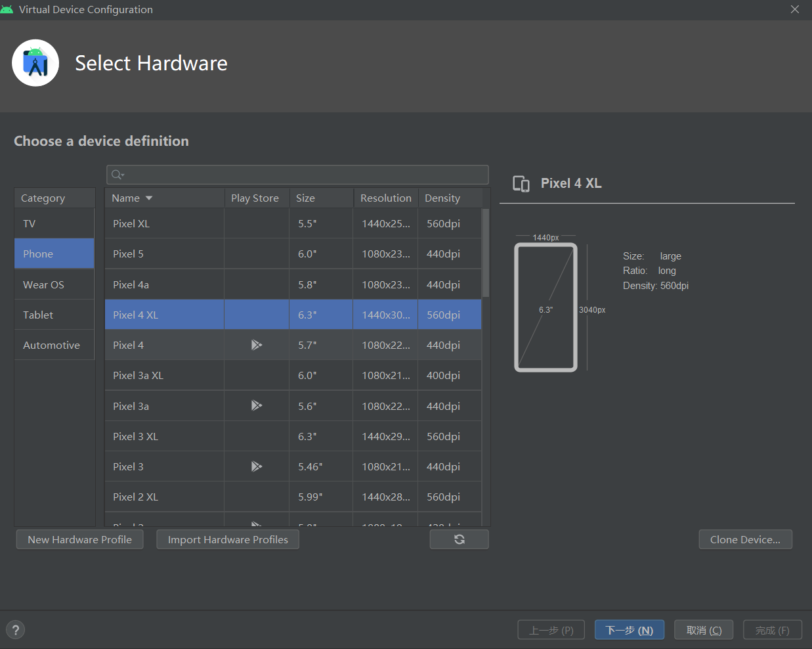This screenshot has height=649, width=812.
Task: Click the device table vertical scrollbar
Action: tap(486, 253)
